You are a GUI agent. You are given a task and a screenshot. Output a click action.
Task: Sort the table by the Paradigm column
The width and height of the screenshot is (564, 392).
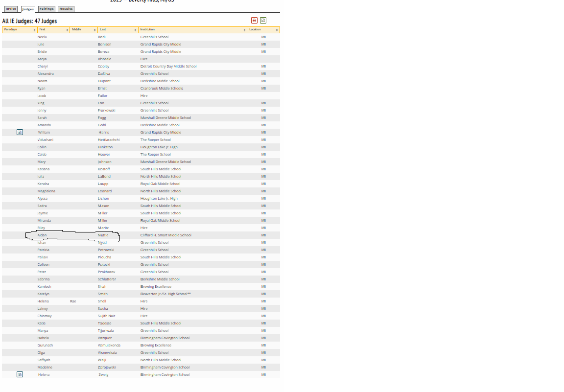[x=20, y=29]
